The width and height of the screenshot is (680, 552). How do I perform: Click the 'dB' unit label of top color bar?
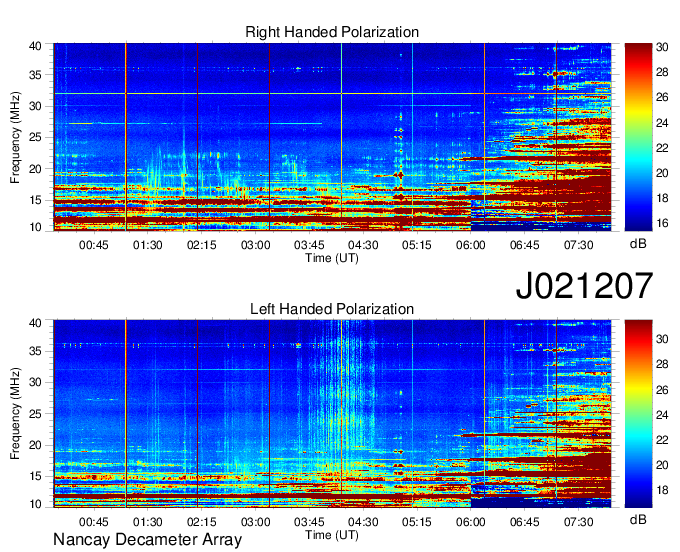pyautogui.click(x=638, y=244)
